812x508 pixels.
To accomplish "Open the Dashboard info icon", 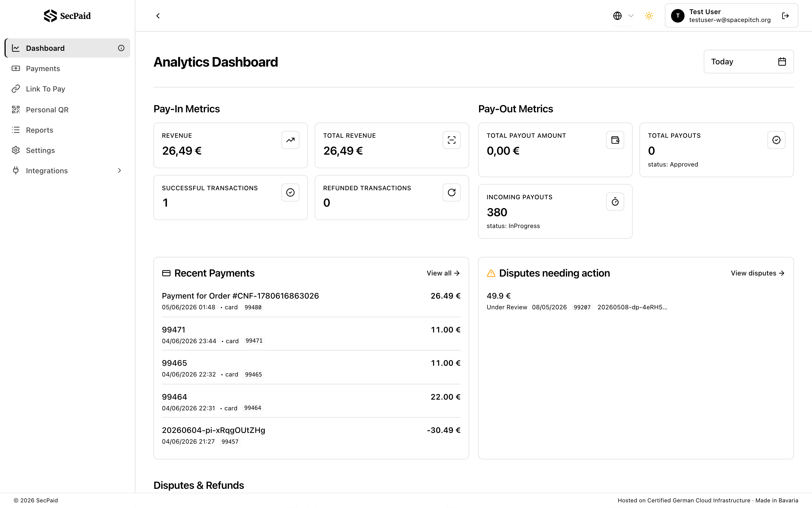I will [121, 48].
